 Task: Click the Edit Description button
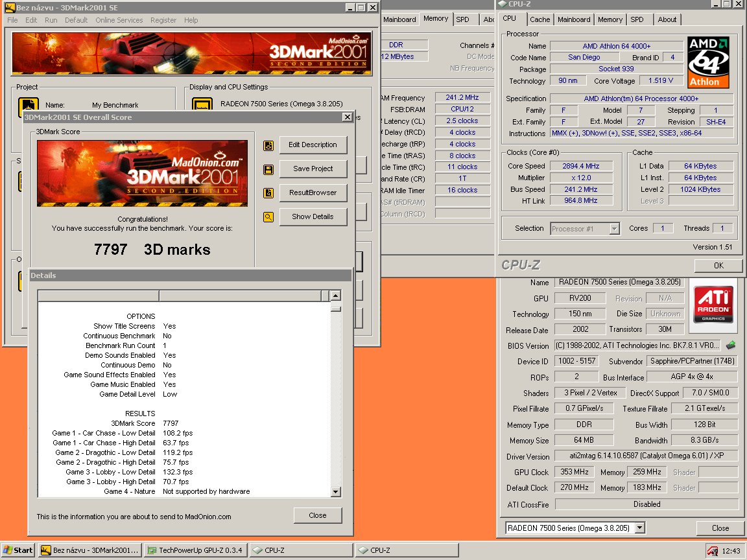[313, 145]
